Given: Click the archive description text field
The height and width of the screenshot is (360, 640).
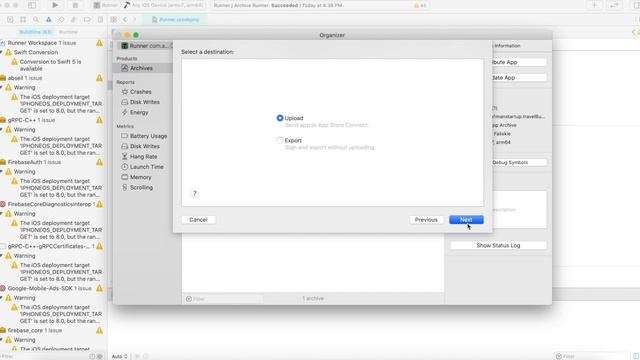Looking at the screenshot, I should 519,209.
